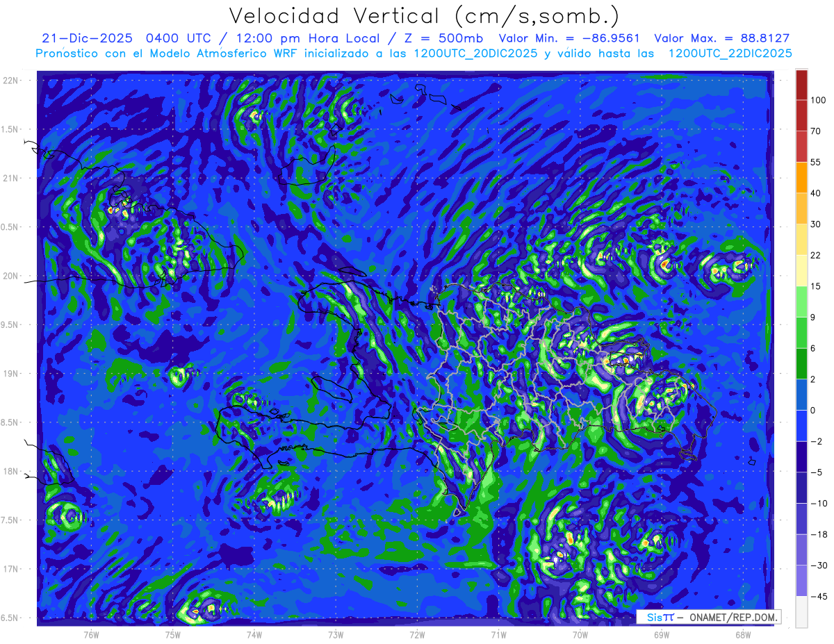Click the "72W" longitude label

(417, 634)
